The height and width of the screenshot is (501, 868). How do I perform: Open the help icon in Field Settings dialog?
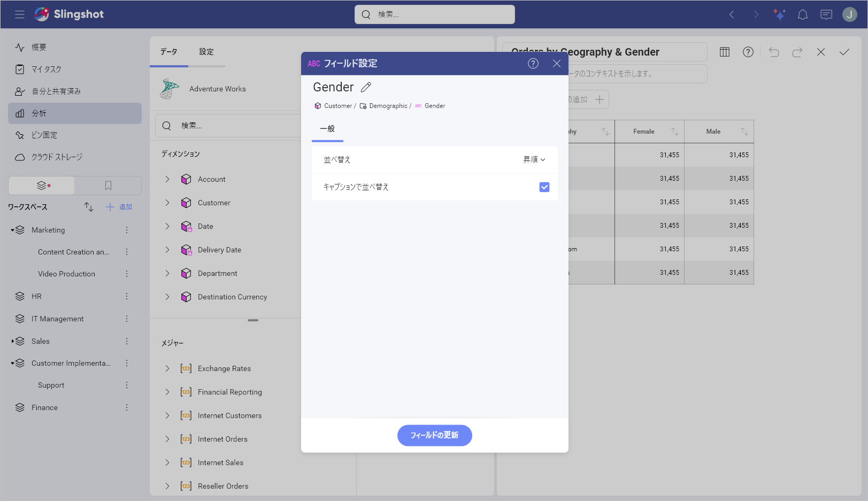pos(533,64)
